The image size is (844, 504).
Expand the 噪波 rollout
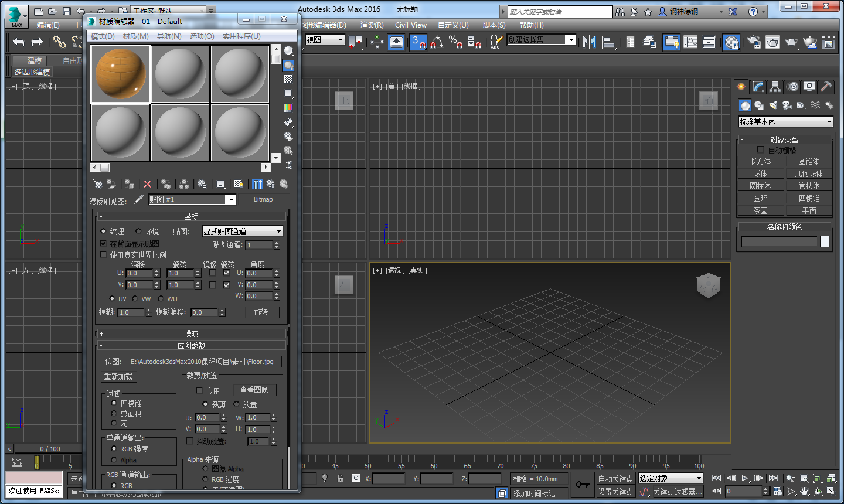(x=192, y=333)
